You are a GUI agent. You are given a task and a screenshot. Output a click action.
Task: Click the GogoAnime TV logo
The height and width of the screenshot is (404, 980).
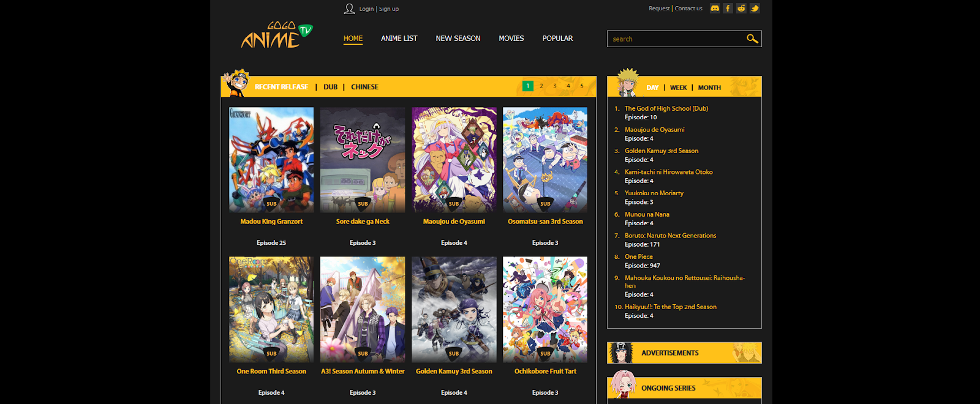tap(277, 35)
